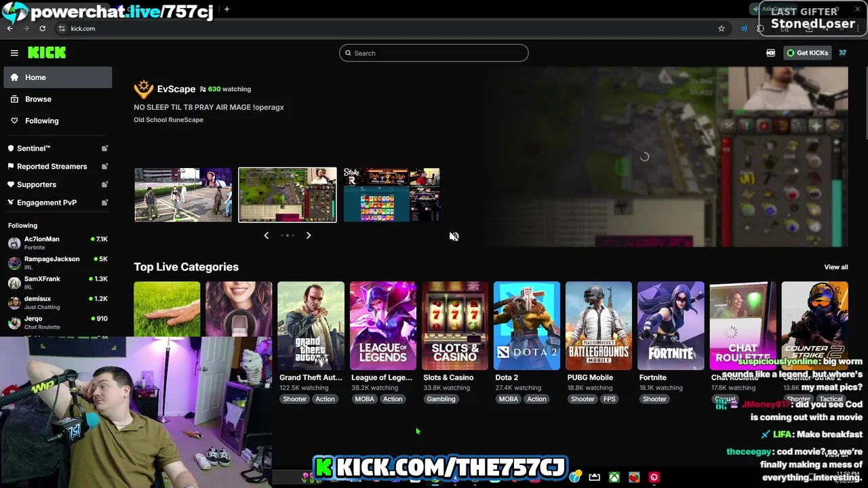Open demisux in the Following list
Image resolution: width=868 pixels, height=488 pixels.
pyautogui.click(x=58, y=302)
